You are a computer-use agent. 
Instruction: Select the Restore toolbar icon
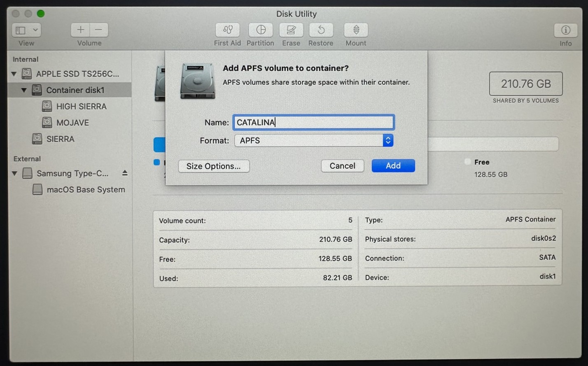click(x=321, y=30)
